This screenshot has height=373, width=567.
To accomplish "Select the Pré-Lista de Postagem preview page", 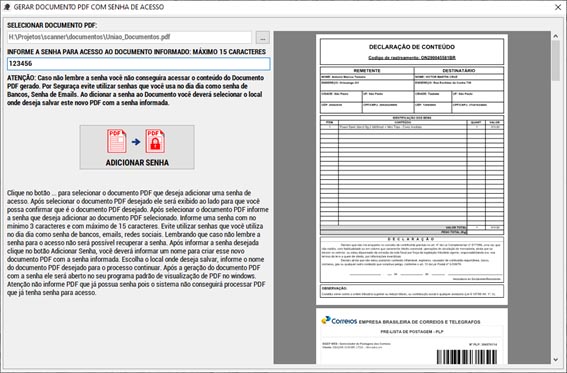I will tap(412, 336).
